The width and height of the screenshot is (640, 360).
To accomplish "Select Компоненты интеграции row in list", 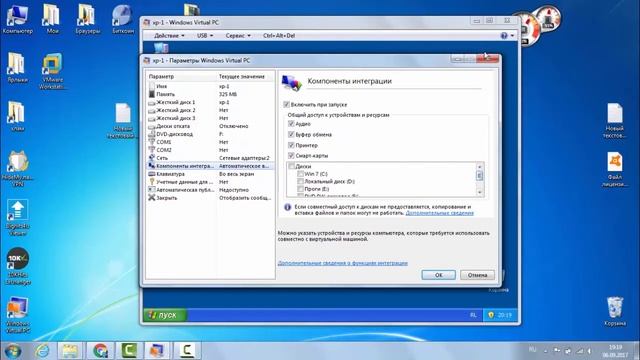I will (210, 166).
